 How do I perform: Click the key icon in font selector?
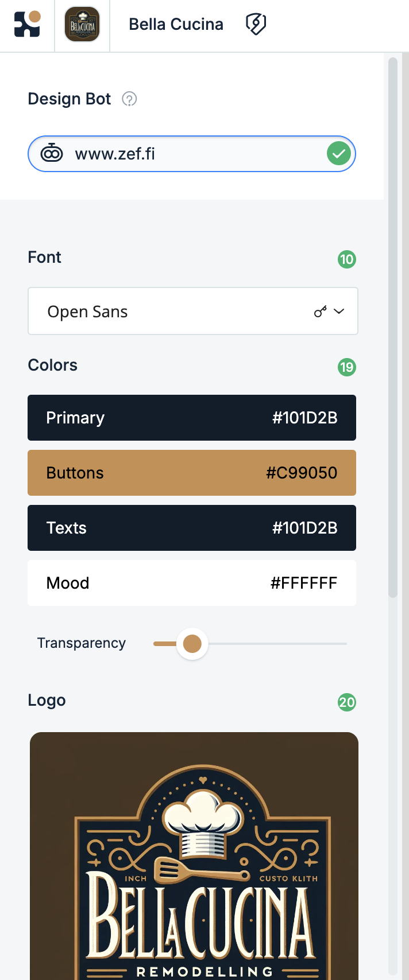pyautogui.click(x=321, y=311)
